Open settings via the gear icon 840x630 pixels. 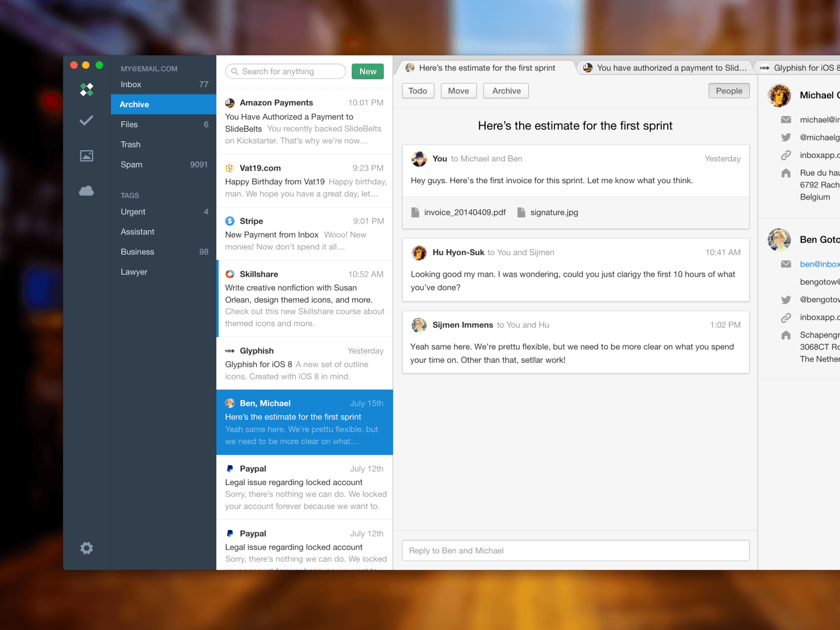pyautogui.click(x=87, y=548)
